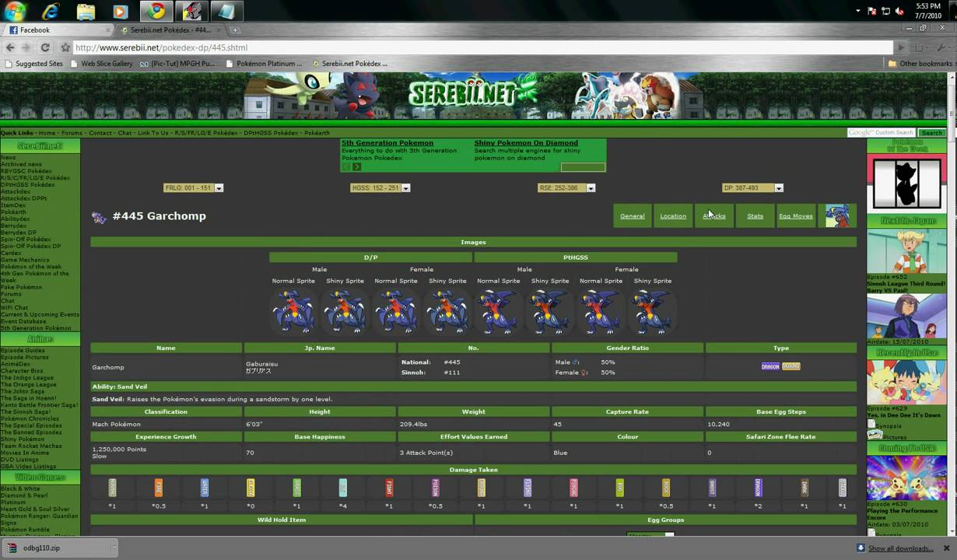
Task: Select the Poison type damage icon
Action: 435,488
